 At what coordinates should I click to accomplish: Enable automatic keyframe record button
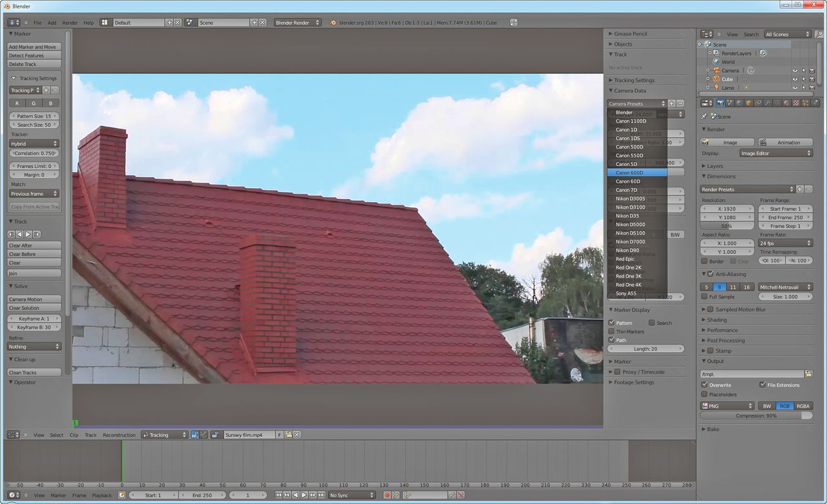click(387, 495)
